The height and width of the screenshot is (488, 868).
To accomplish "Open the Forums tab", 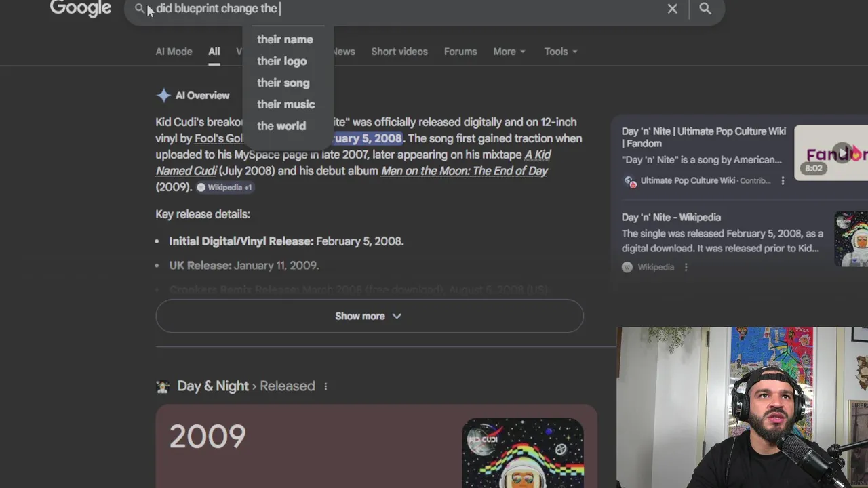I will coord(460,52).
